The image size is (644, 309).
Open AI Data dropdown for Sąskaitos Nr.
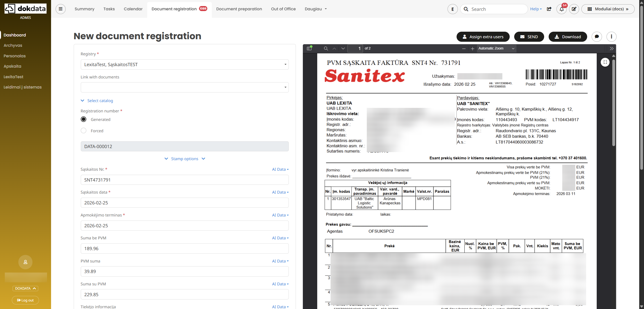click(280, 169)
